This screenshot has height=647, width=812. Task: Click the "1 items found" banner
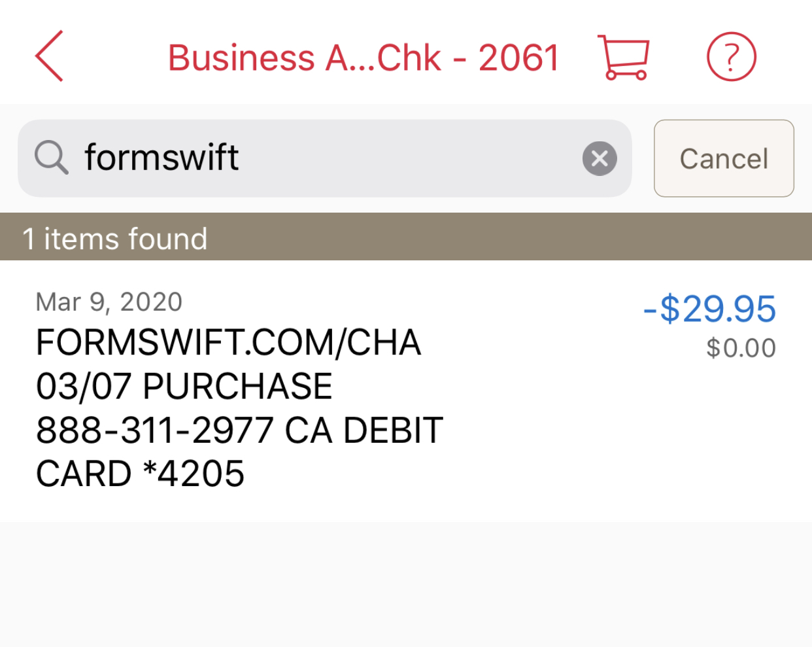pyautogui.click(x=115, y=238)
